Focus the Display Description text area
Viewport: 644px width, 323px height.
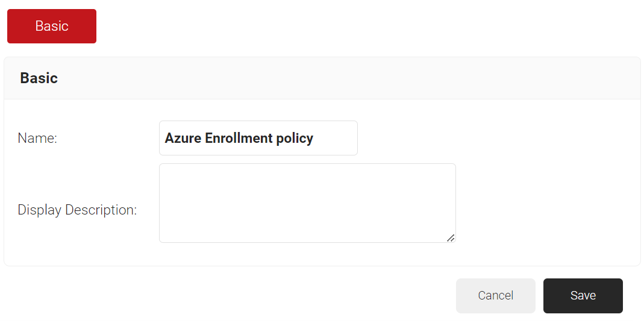pyautogui.click(x=307, y=203)
